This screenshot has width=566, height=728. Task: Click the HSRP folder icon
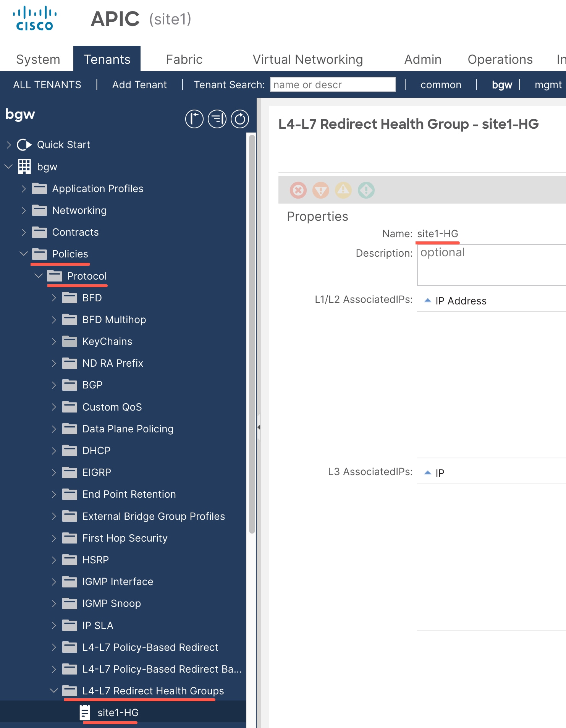70,560
